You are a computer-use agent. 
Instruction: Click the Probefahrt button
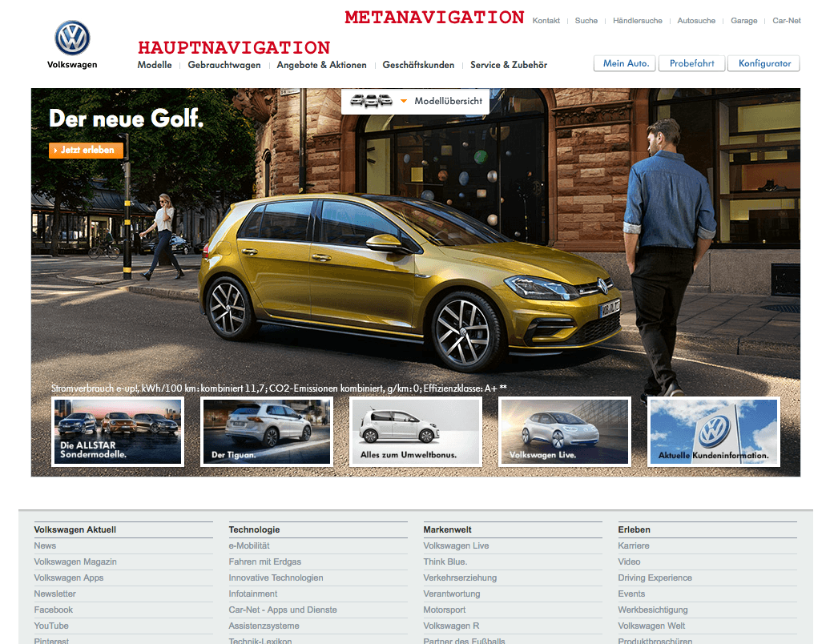coord(691,63)
